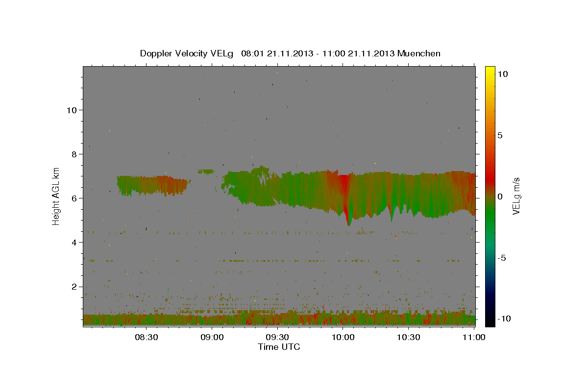The image size is (588, 392).
Task: Click the 10:30 time tick label
Action: tap(409, 337)
